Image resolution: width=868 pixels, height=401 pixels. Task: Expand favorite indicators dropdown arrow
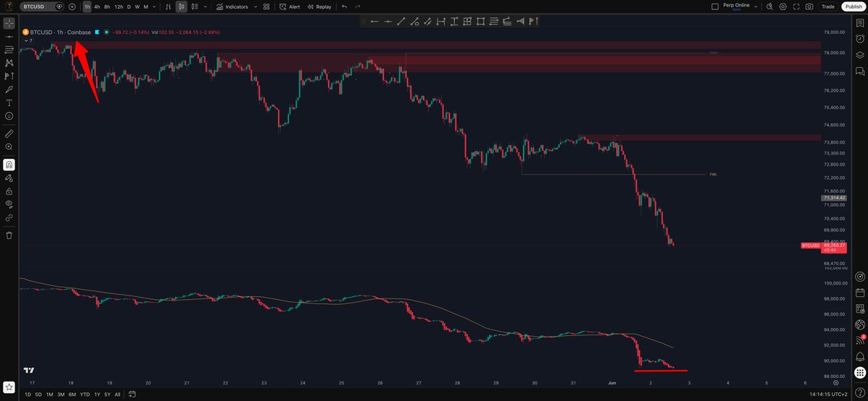[x=255, y=7]
